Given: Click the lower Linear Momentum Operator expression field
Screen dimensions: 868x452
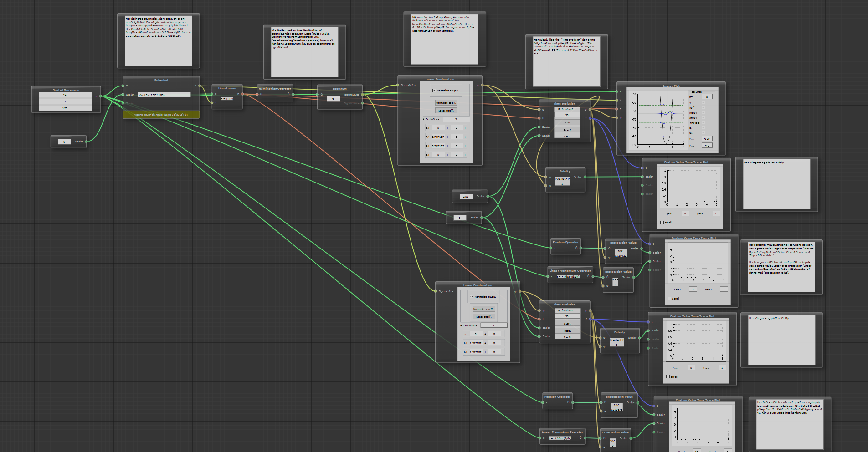Looking at the screenshot, I should tap(560, 438).
